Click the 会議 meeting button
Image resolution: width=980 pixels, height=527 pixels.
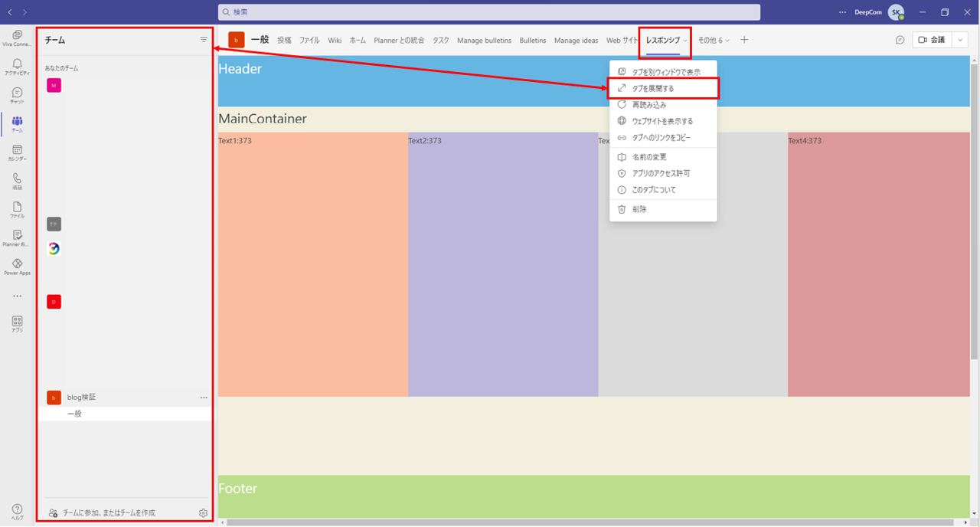coord(931,40)
